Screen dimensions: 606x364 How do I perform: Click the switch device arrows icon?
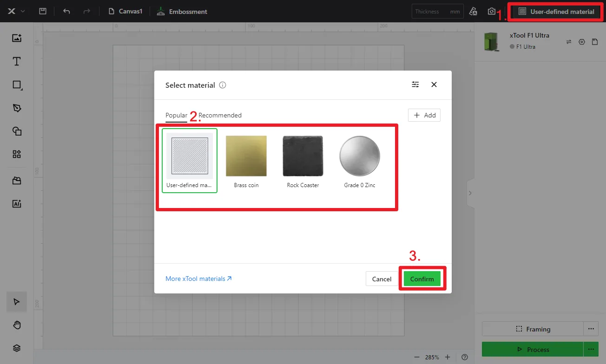(x=568, y=42)
